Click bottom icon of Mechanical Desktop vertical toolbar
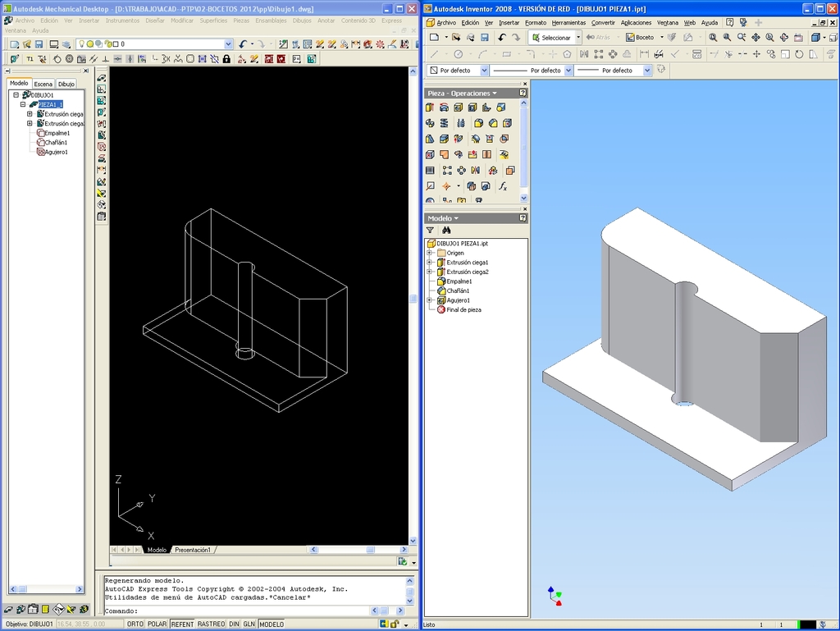This screenshot has height=631, width=840. click(x=101, y=217)
